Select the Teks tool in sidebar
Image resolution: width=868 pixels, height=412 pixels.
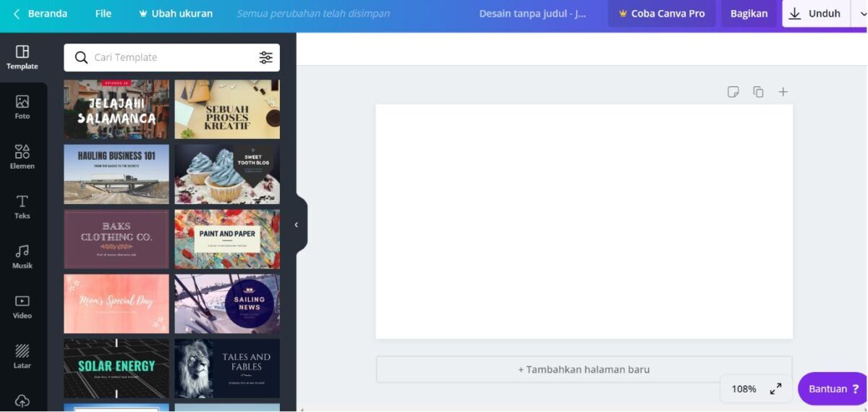pyautogui.click(x=22, y=206)
